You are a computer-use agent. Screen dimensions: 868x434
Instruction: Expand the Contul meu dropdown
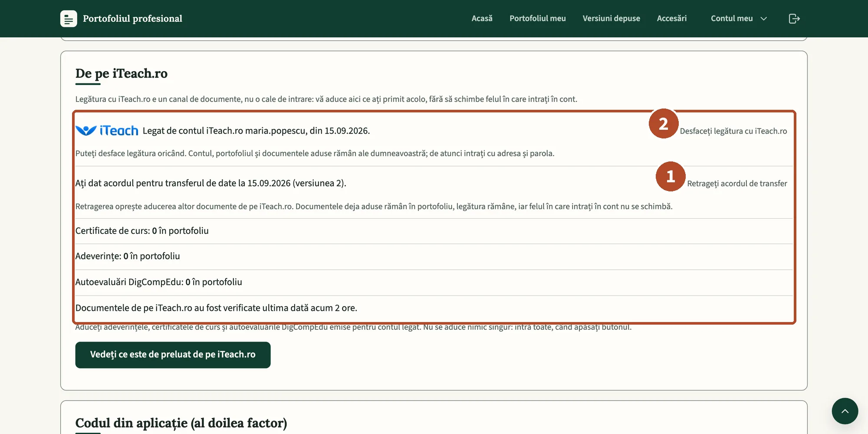(739, 19)
